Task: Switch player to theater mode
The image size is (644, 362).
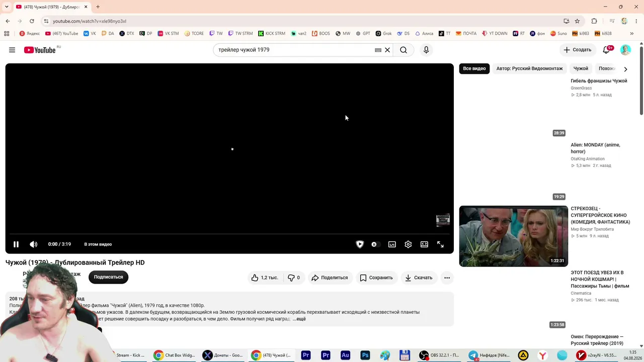Action: point(424,244)
